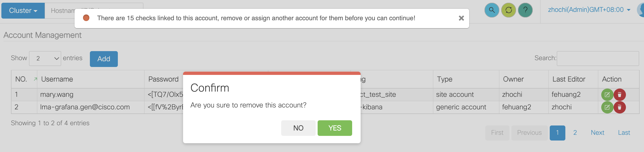644x152 pixels.
Task: Edit the mary.wang account row
Action: pyautogui.click(x=607, y=95)
